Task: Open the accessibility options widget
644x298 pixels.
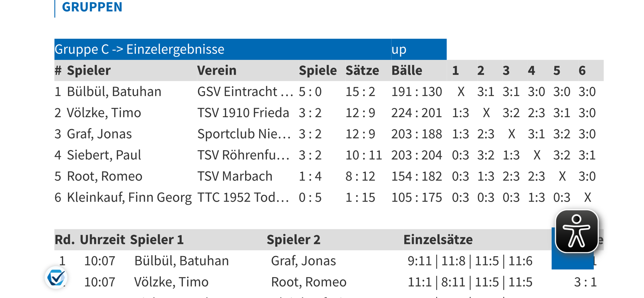Action: point(576,231)
